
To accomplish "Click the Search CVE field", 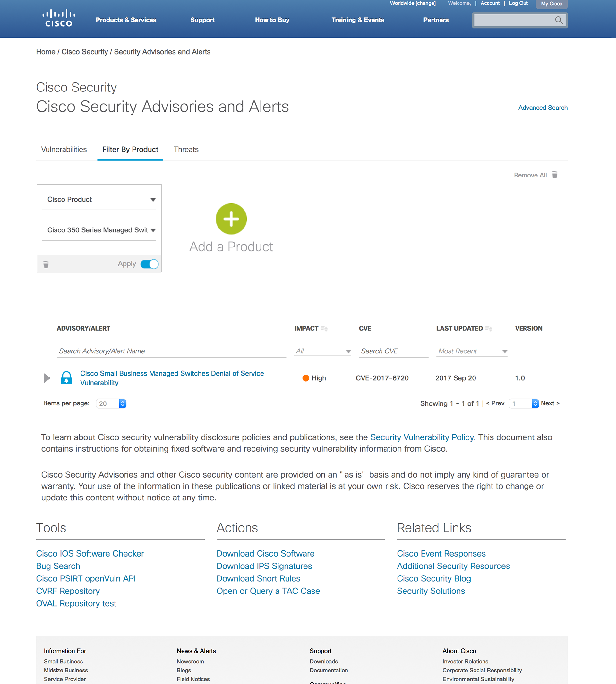I will click(394, 351).
